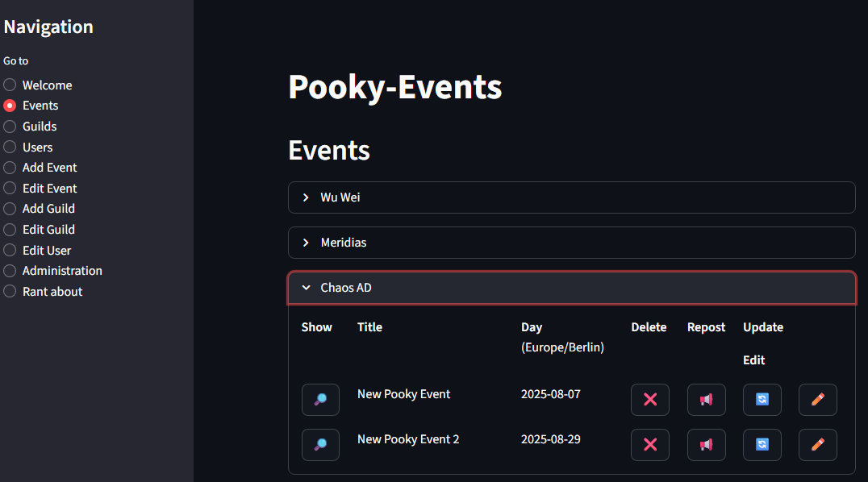Repost New Pooky Event using the megaphone icon

pos(706,400)
